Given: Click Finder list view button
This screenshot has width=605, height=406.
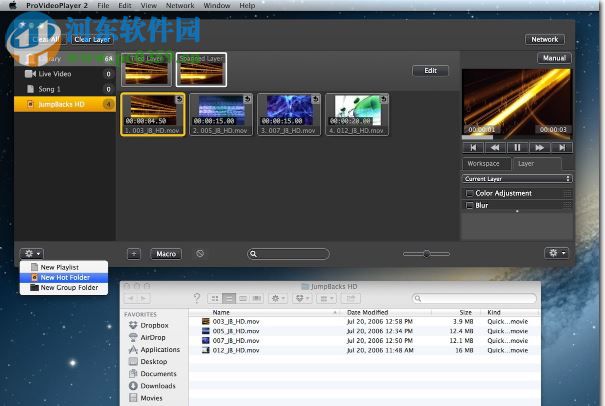Looking at the screenshot, I should coord(229,298).
